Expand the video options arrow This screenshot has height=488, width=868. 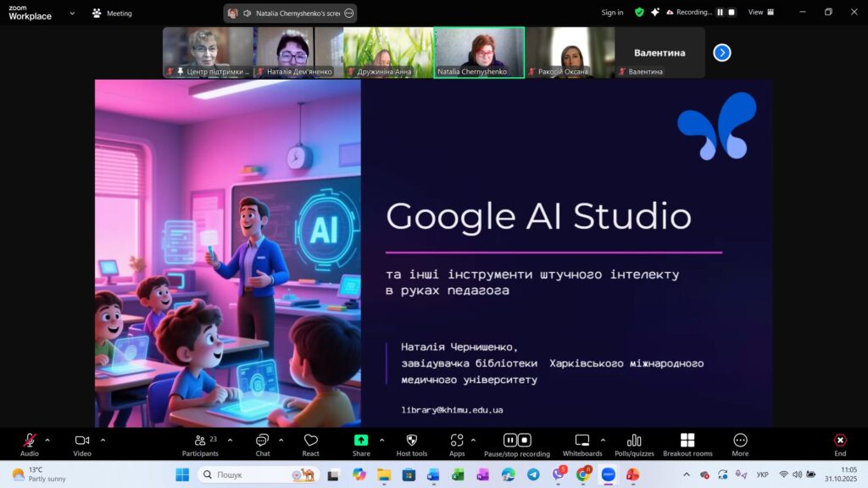click(x=103, y=441)
